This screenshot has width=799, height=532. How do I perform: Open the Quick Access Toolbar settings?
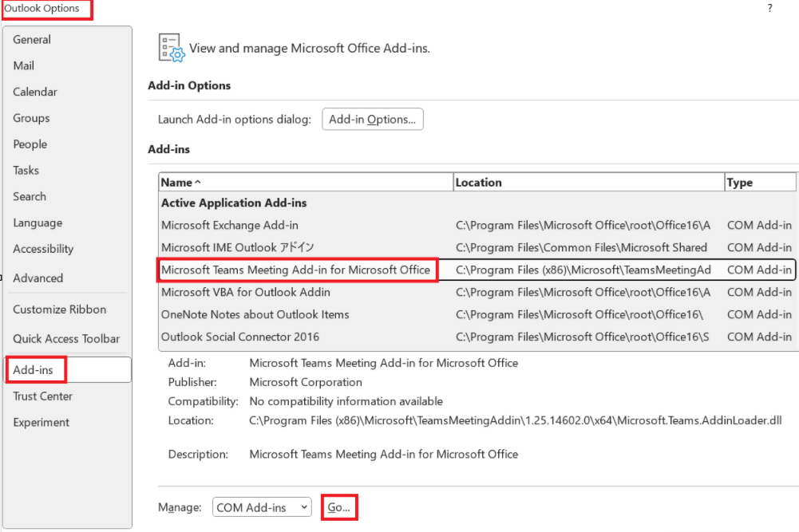[61, 338]
